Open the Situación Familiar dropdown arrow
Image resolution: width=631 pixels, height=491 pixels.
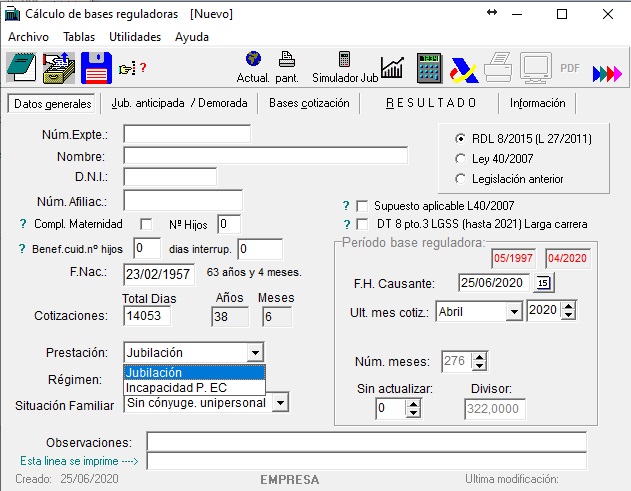click(280, 402)
